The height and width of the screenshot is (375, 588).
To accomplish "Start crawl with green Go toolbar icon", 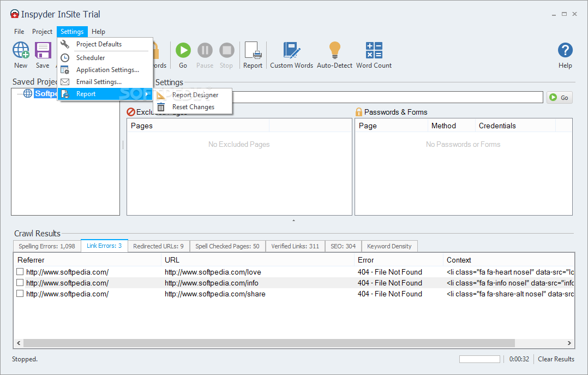I will [183, 50].
